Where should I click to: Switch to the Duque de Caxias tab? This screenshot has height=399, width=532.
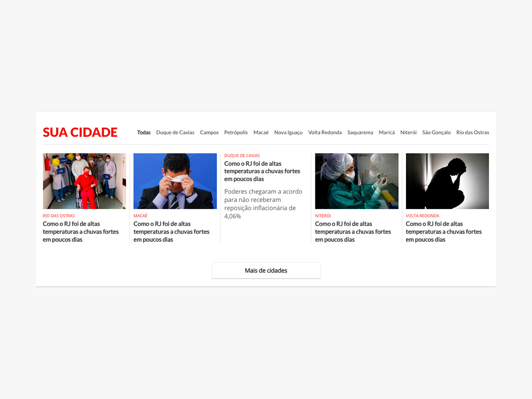pos(175,132)
